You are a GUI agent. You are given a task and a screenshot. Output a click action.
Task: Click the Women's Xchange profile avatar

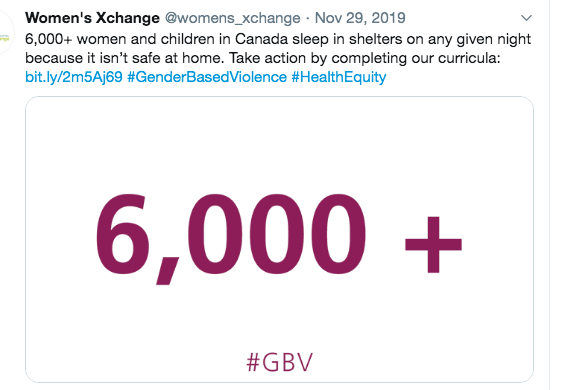click(x=4, y=34)
